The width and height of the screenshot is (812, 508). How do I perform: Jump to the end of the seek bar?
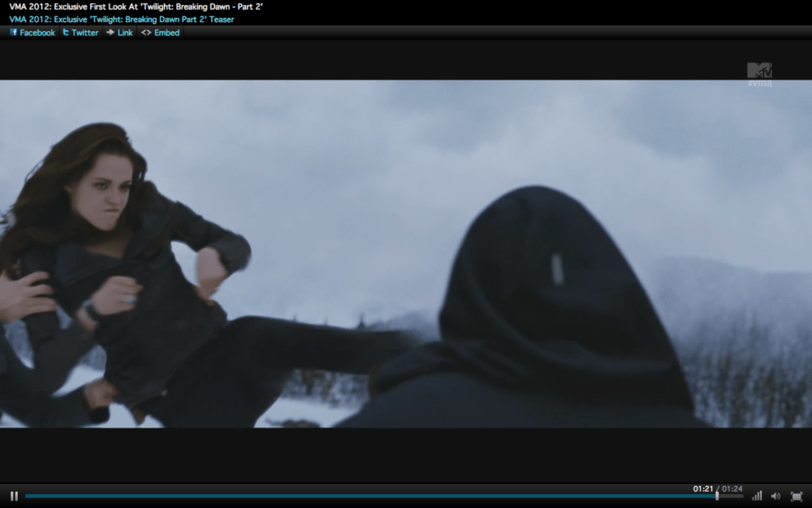point(741,496)
